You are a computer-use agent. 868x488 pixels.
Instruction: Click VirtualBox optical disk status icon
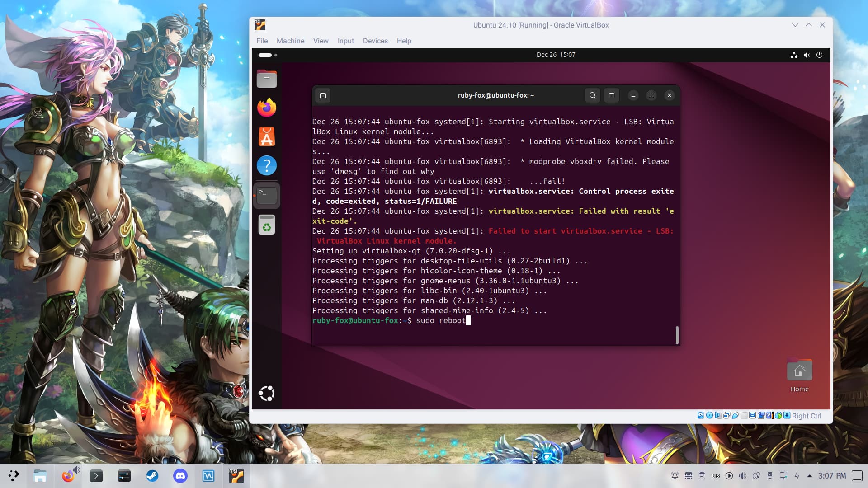click(x=709, y=416)
